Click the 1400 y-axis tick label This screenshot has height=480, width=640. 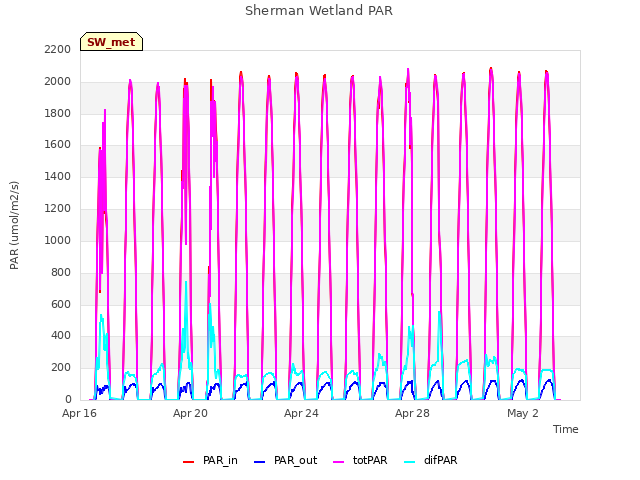tap(58, 177)
